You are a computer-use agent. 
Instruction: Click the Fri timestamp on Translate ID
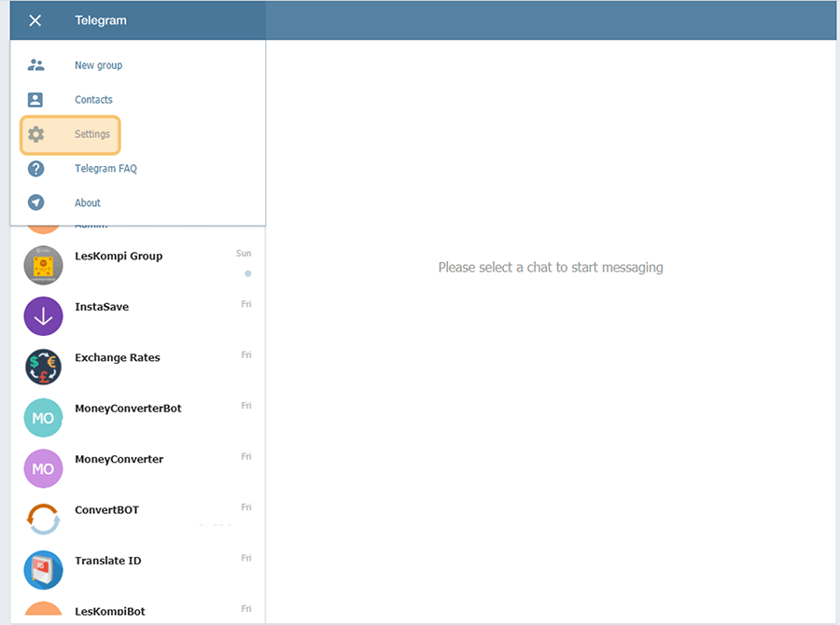coord(245,558)
